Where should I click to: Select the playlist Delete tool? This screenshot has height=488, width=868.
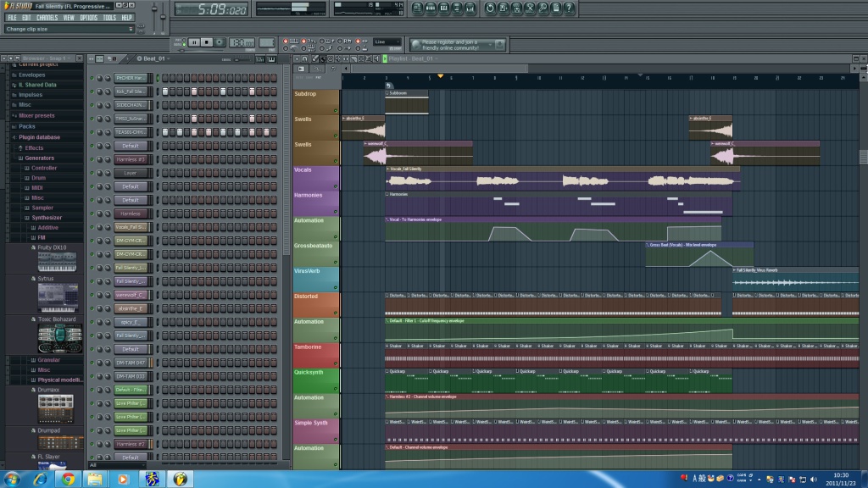[x=331, y=58]
